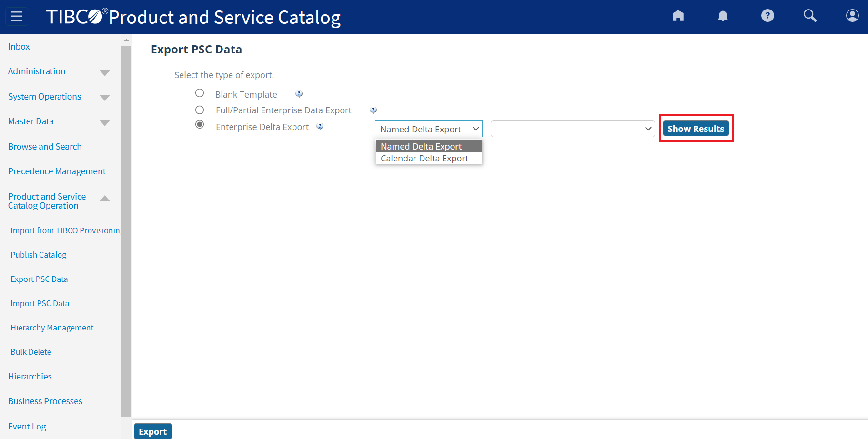Open the notifications bell
The image size is (868, 439).
click(723, 16)
